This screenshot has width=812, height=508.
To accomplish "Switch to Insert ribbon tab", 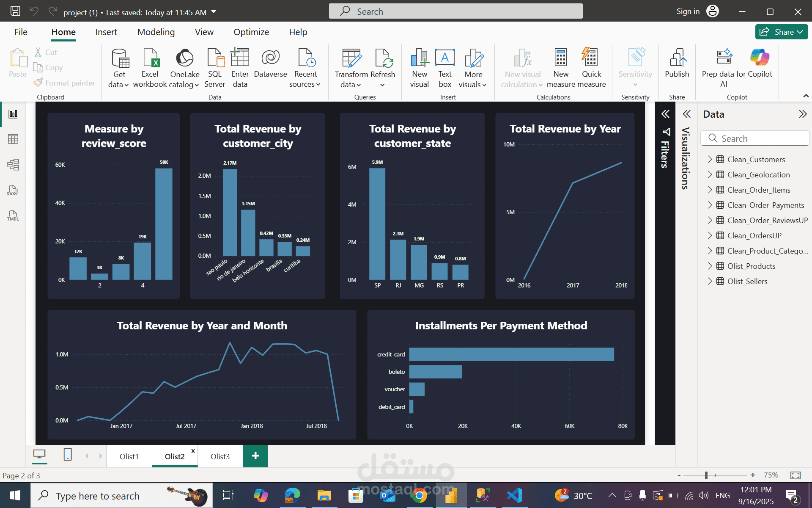I will tap(106, 32).
